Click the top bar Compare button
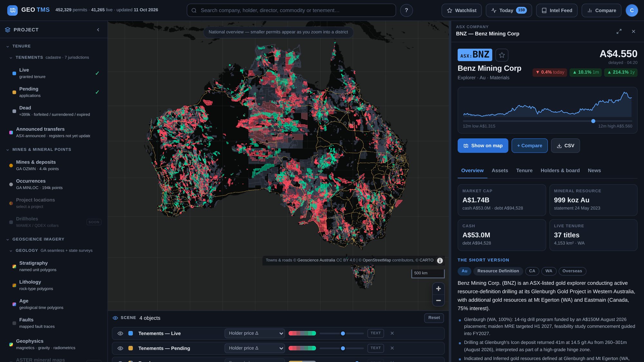Image resolution: width=644 pixels, height=362 pixels. tap(601, 10)
